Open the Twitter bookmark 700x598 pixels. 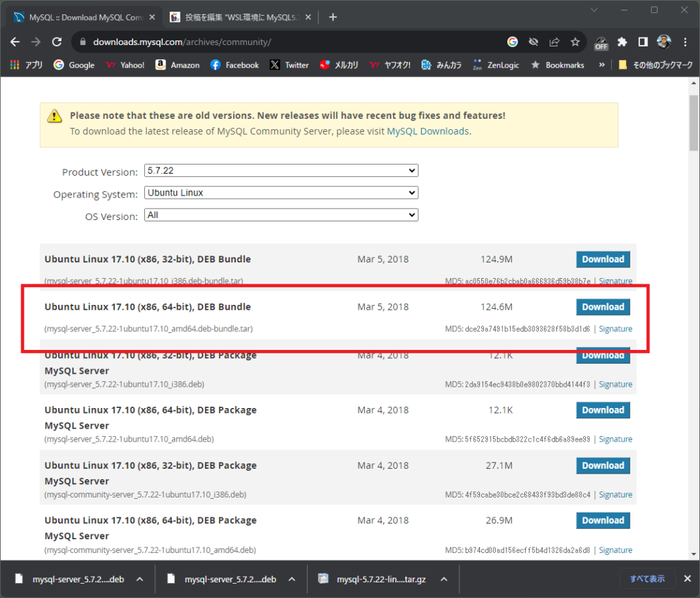289,65
